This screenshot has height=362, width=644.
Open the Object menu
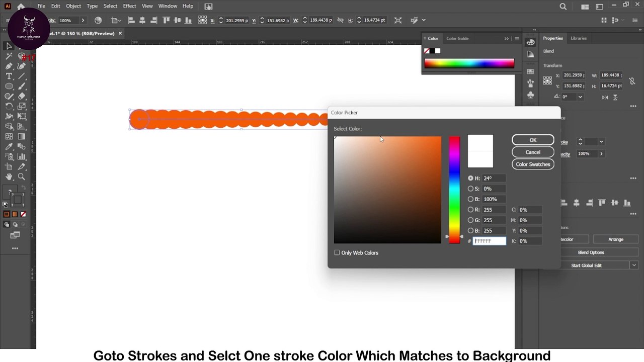[x=73, y=6]
